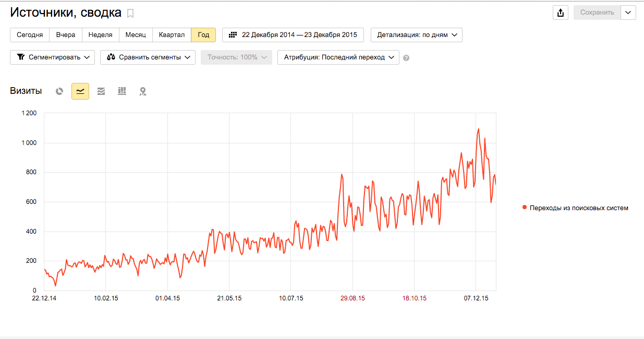Select the Сегодня period toggle
This screenshot has height=339, width=644.
(x=30, y=35)
